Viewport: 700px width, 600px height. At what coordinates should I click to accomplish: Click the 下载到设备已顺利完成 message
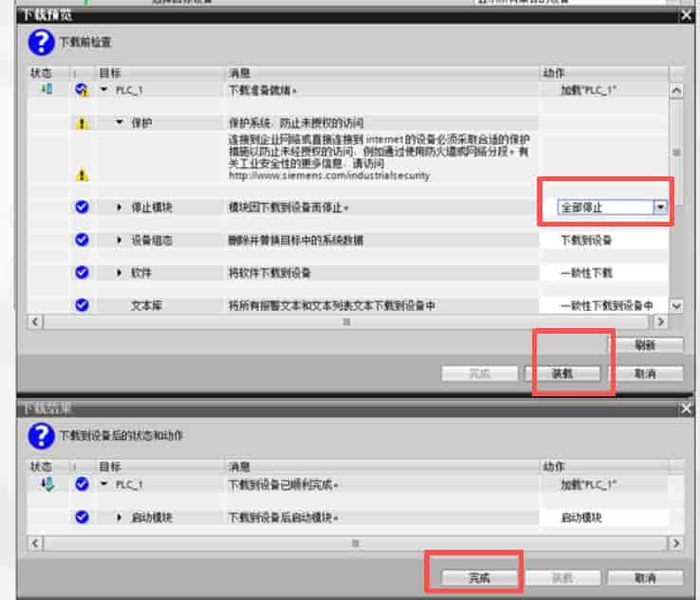point(283,484)
